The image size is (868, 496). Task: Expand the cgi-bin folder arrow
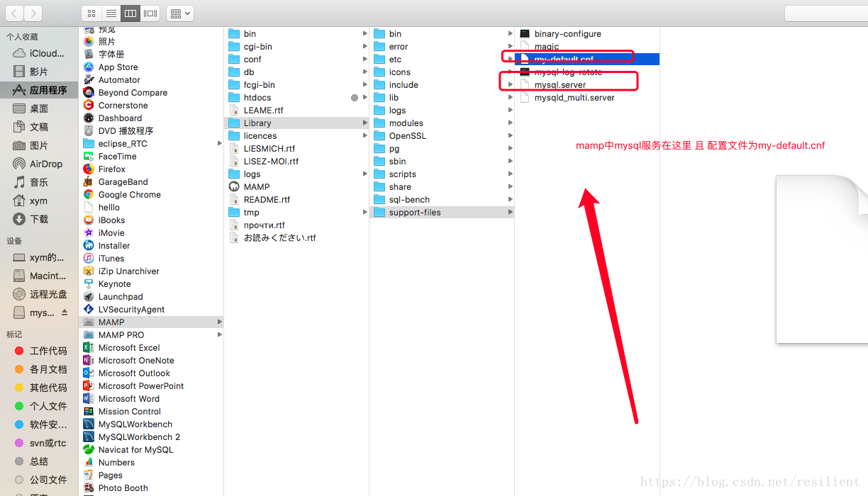point(365,47)
